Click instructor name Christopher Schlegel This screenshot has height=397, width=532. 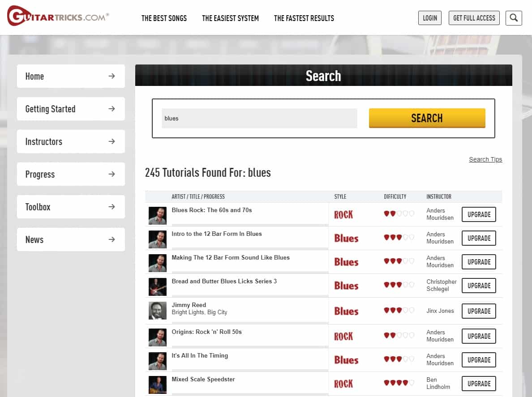click(x=442, y=285)
